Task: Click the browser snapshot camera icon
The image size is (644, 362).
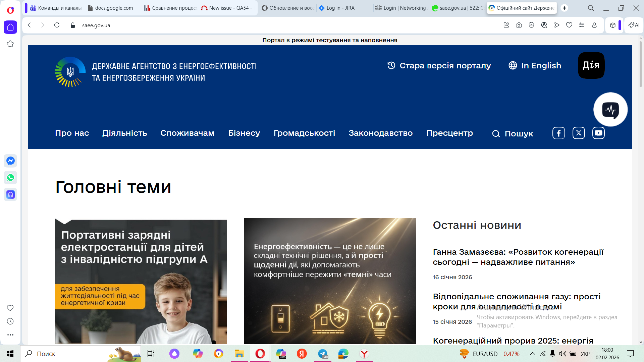Action: (519, 25)
